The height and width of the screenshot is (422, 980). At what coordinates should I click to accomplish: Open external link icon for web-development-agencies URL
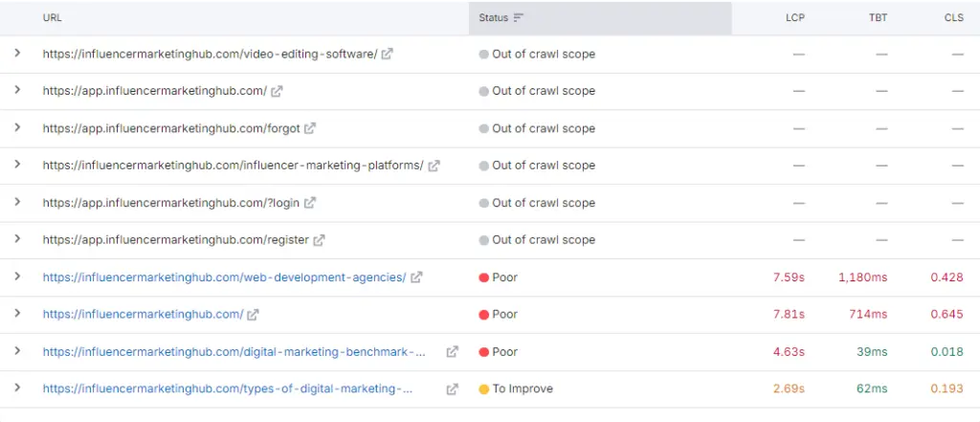click(x=416, y=278)
